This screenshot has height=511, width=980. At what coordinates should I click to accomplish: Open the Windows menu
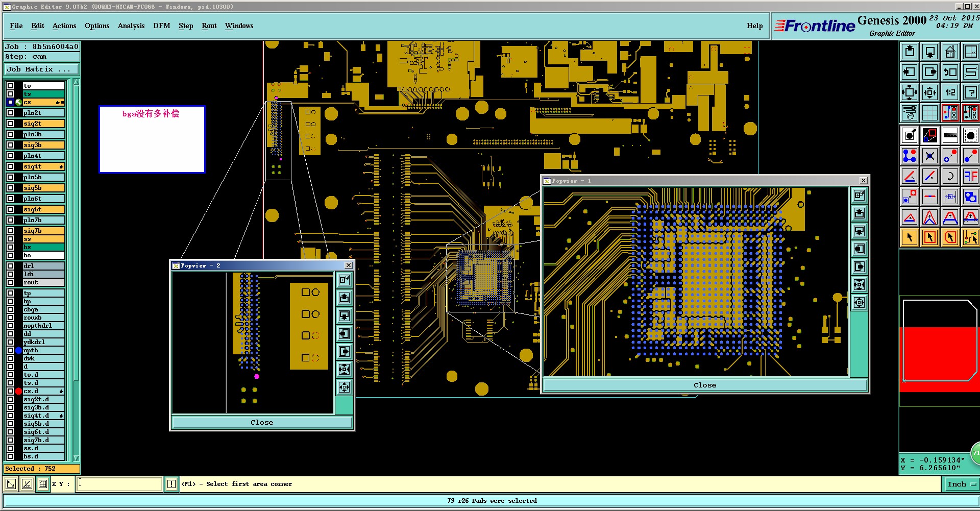coord(239,26)
